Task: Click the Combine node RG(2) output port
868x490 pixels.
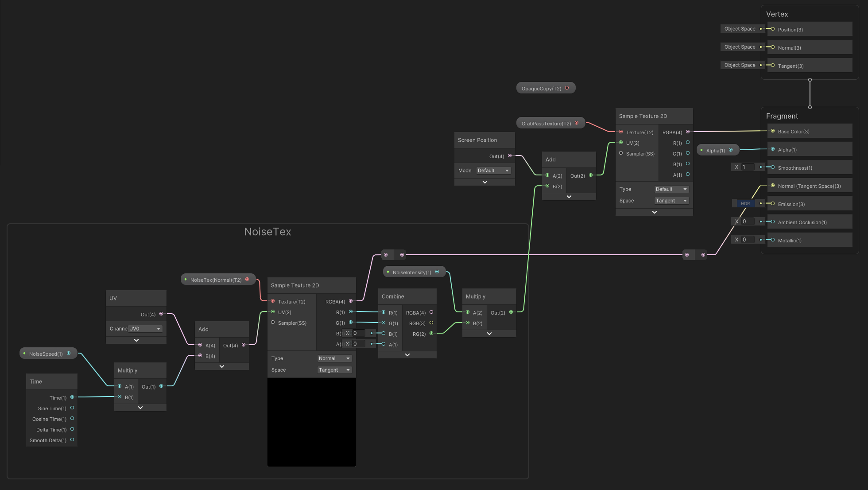Action: pos(431,333)
